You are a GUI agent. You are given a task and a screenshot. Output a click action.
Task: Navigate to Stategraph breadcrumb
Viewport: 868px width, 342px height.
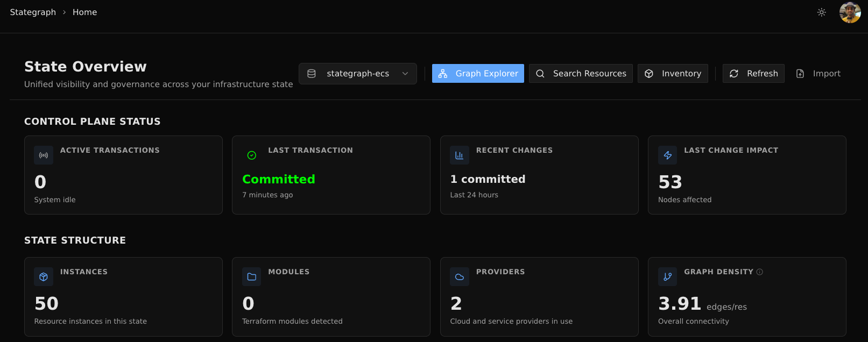click(33, 12)
